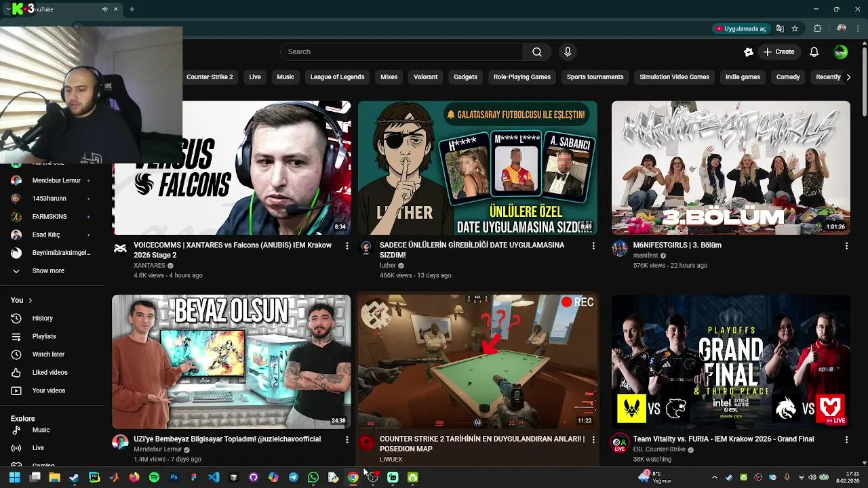Play M6NIFESTGIRLS 3. Bölüm thumbnail
The width and height of the screenshot is (868, 488).
coord(730,168)
